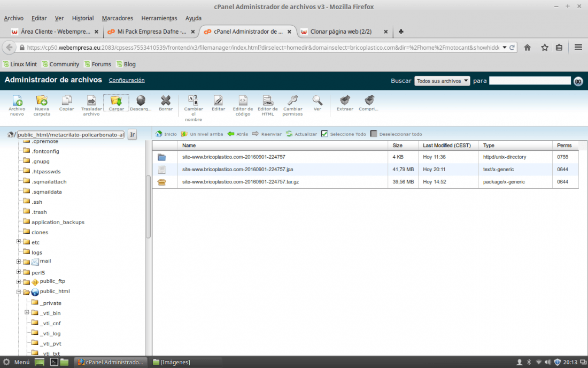
Task: Open the Forums bookmark
Action: pos(98,64)
